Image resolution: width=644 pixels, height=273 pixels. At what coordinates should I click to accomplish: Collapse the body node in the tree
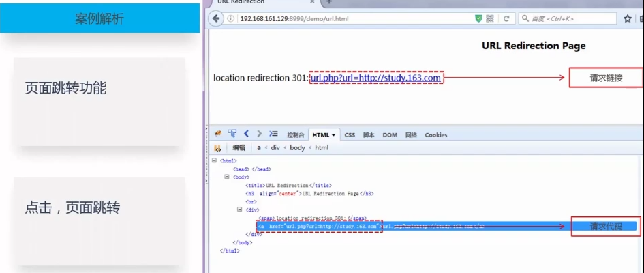tap(227, 177)
